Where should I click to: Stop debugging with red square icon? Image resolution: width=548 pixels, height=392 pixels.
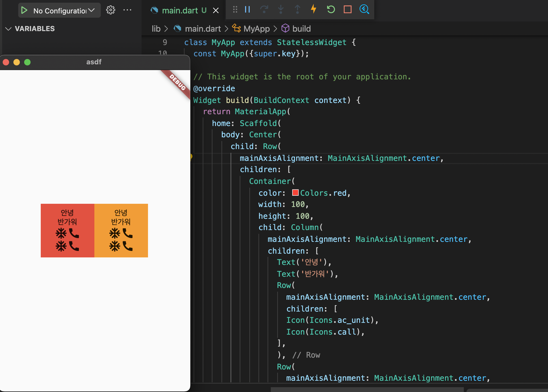pyautogui.click(x=347, y=10)
